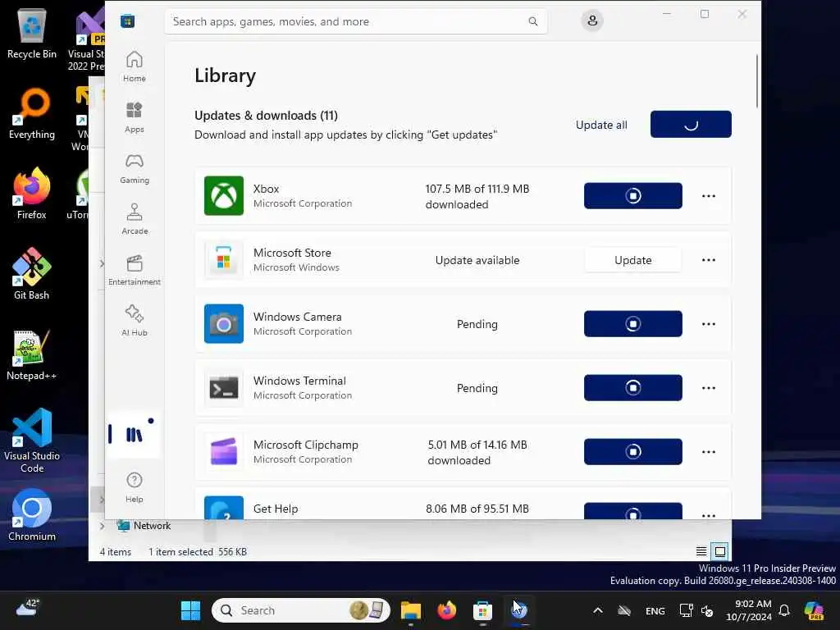Open Gaming section in Store sidebar

click(134, 168)
